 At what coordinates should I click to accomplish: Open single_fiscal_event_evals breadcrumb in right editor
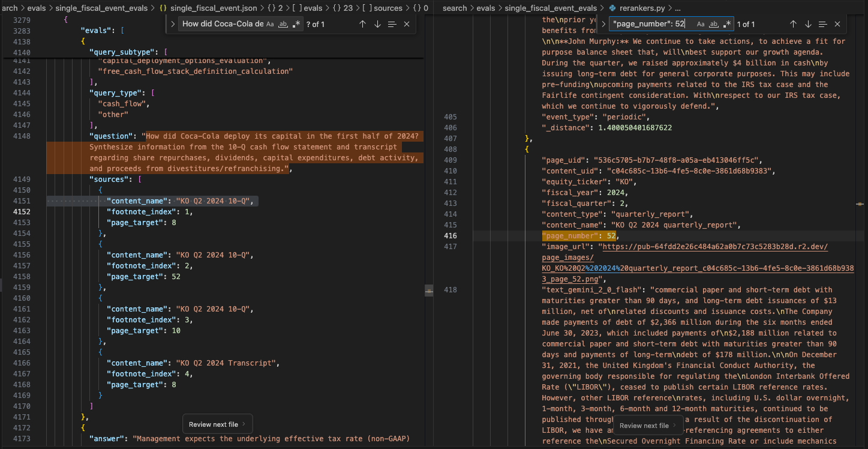point(551,8)
